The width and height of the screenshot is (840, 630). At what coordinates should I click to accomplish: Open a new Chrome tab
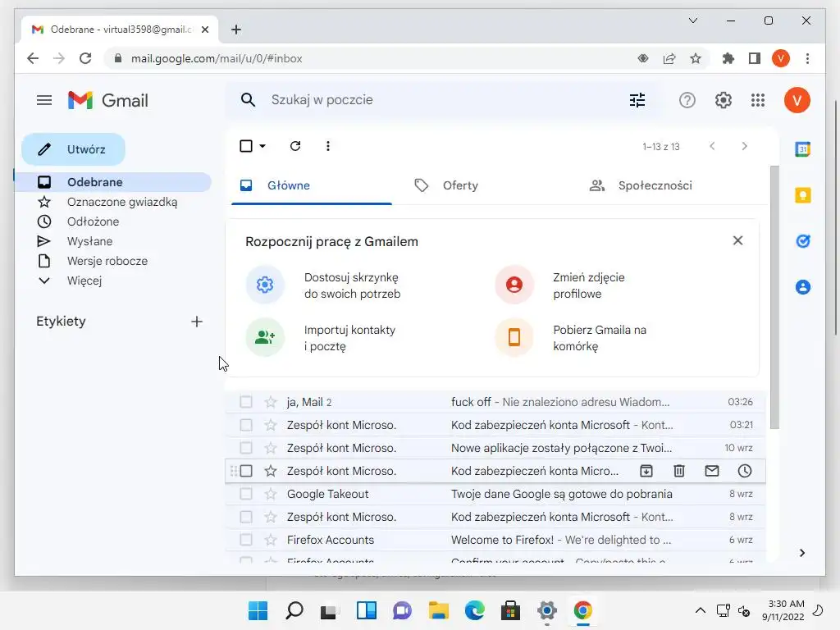tap(235, 30)
